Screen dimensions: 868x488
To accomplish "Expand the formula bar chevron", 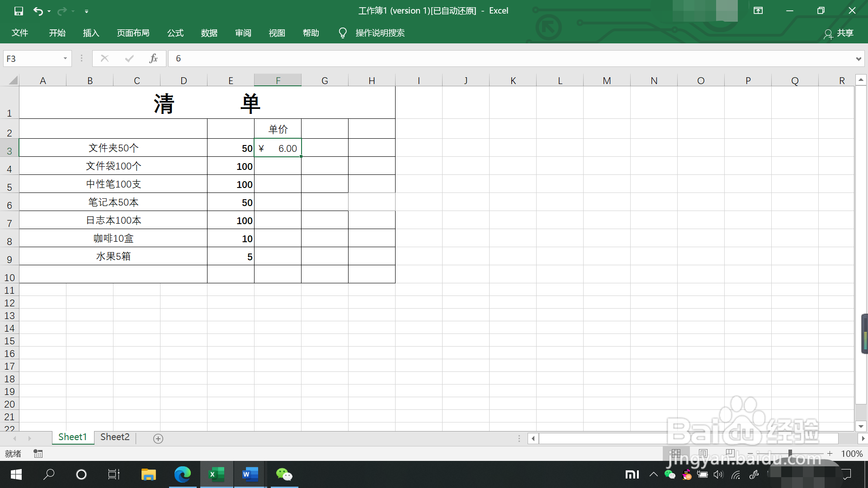I will click(858, 59).
